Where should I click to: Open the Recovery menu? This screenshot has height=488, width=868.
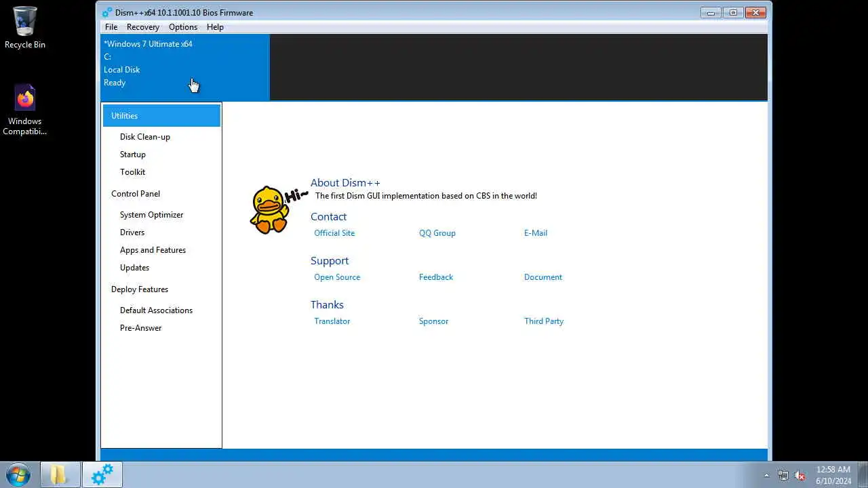[143, 27]
